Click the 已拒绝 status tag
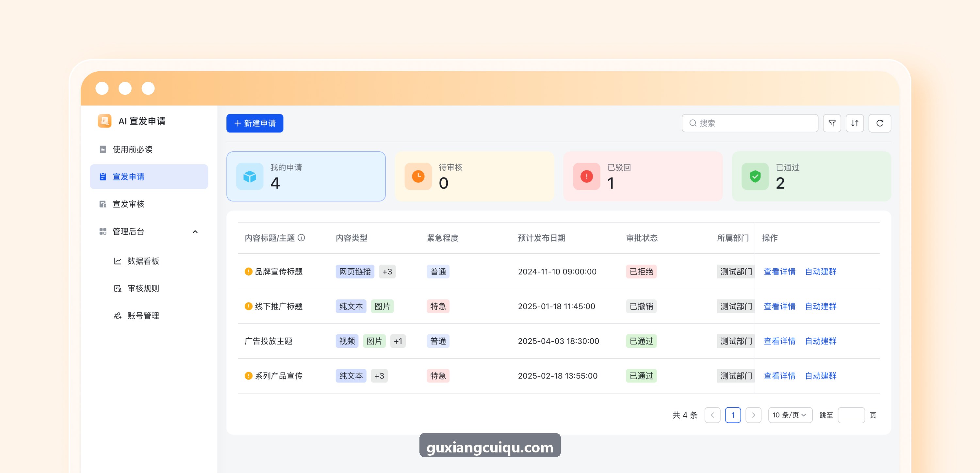This screenshot has width=980, height=473. [641, 271]
